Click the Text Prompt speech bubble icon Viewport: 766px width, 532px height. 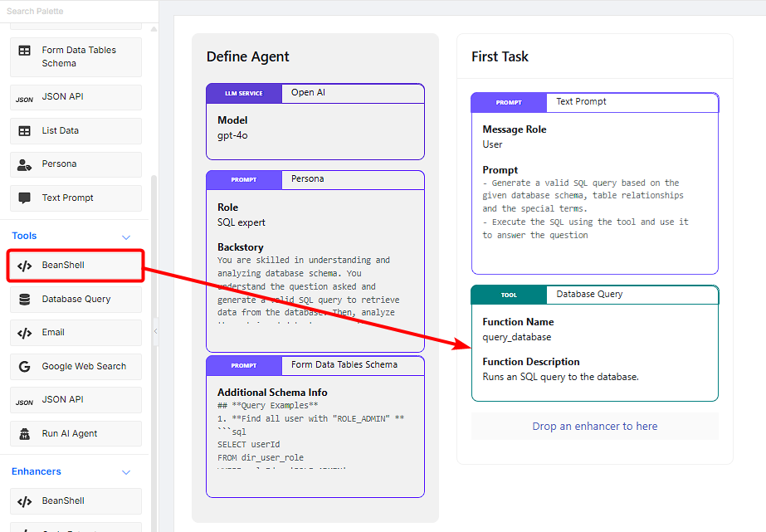pos(24,198)
